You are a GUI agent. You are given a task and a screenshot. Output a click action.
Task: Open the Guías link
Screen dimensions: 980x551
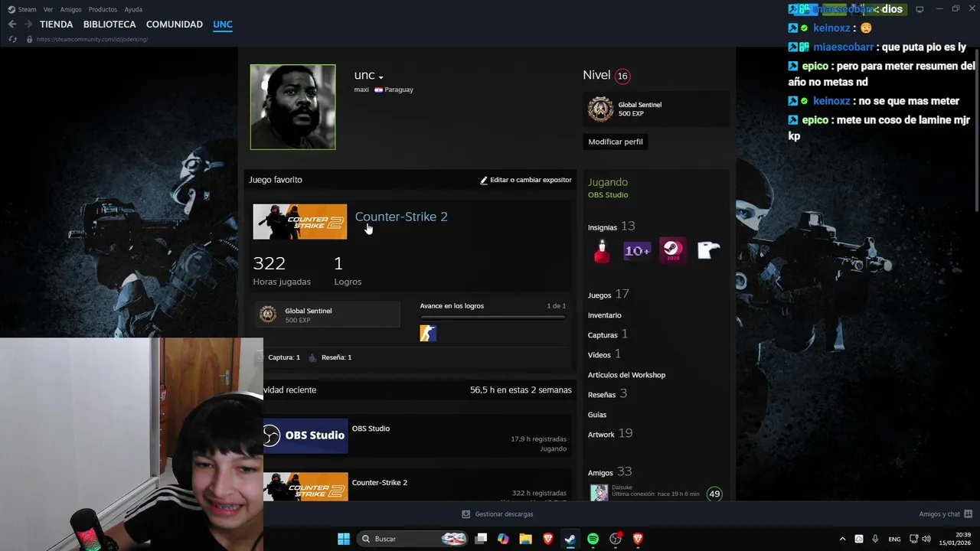(597, 415)
